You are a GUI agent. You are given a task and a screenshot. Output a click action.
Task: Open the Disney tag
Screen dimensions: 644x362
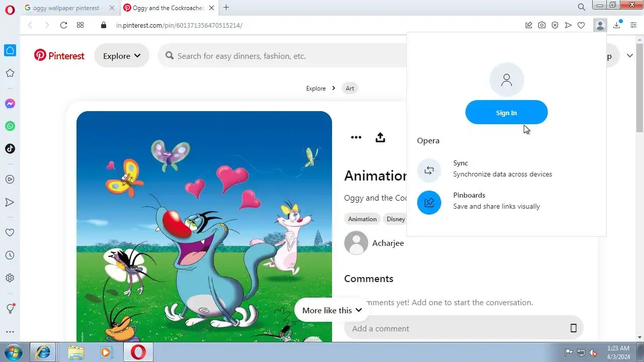pyautogui.click(x=395, y=219)
